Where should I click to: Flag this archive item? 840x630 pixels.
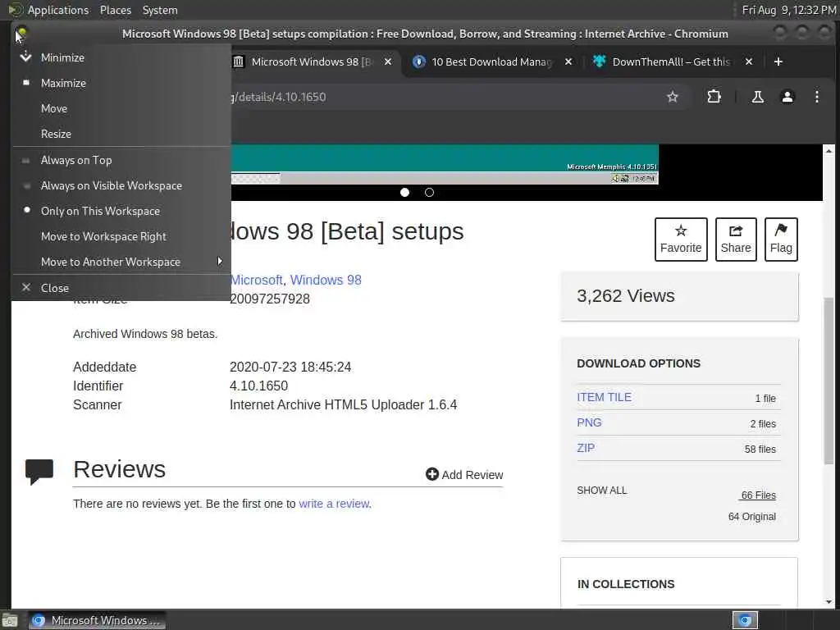coord(781,240)
